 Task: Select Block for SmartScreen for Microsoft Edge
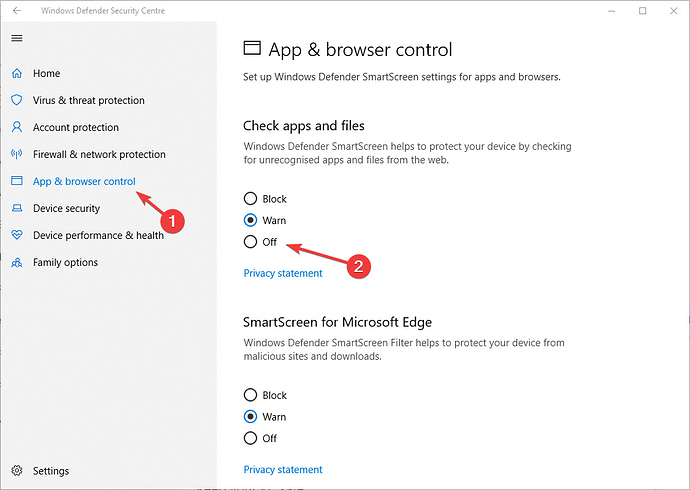(x=251, y=395)
